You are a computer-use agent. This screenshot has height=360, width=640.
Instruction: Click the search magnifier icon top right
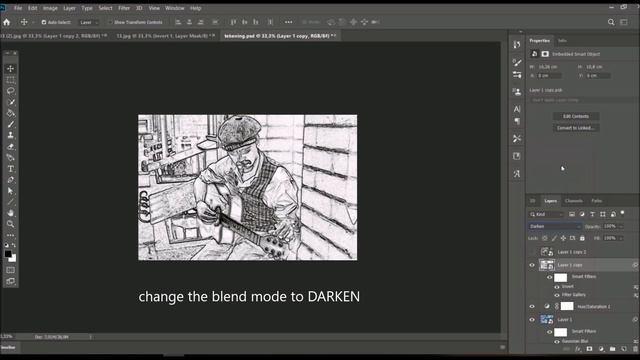click(611, 22)
